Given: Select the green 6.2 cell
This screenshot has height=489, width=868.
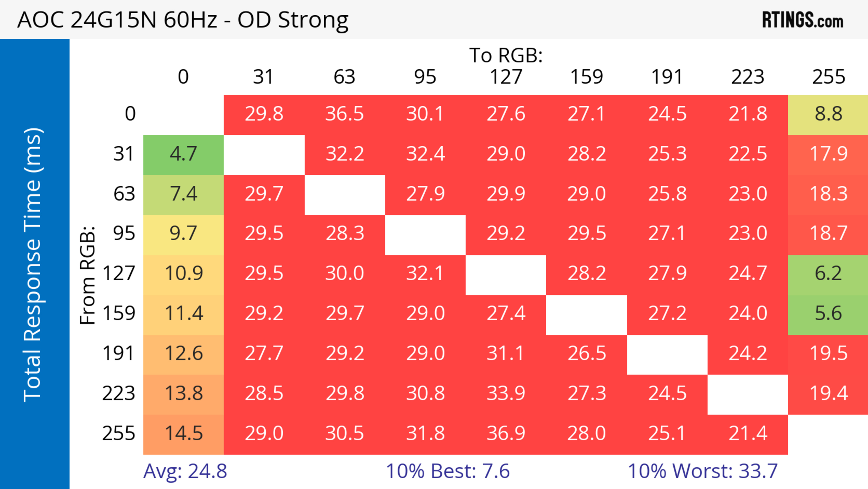Looking at the screenshot, I should (828, 274).
